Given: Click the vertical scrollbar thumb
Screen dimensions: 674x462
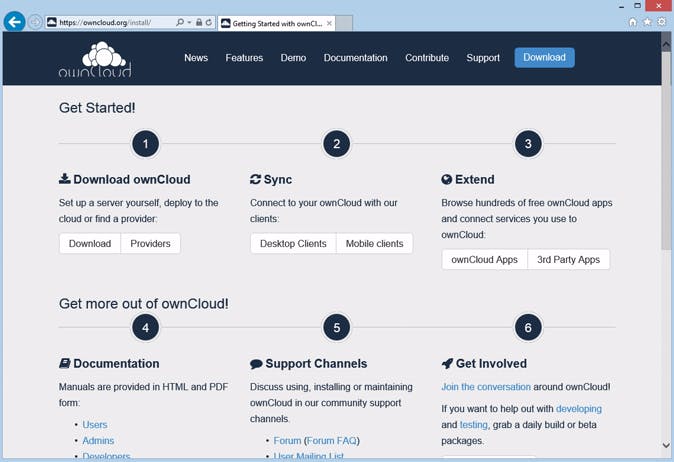Looking at the screenshot, I should [x=666, y=150].
